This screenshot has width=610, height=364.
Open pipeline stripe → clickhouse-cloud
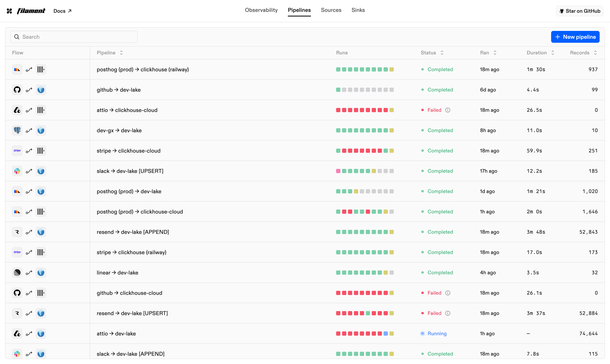[x=128, y=151]
